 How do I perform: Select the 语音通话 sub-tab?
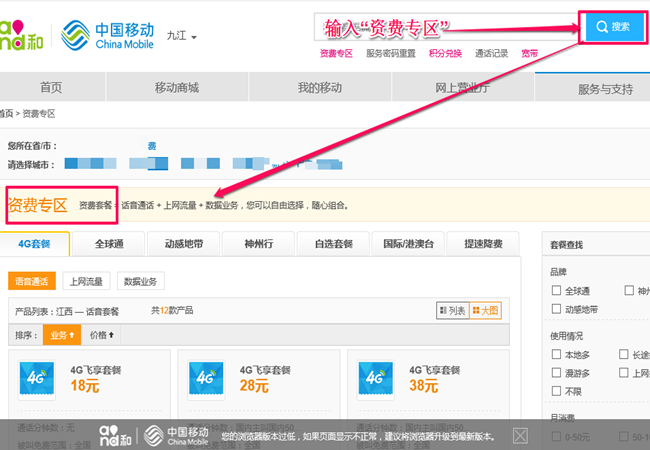32,281
